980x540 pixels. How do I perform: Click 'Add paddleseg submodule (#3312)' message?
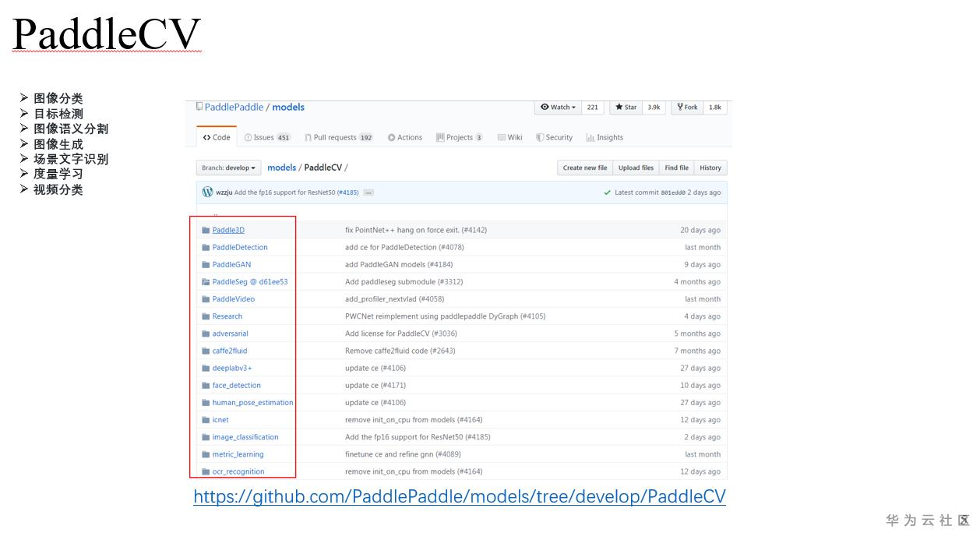(404, 282)
